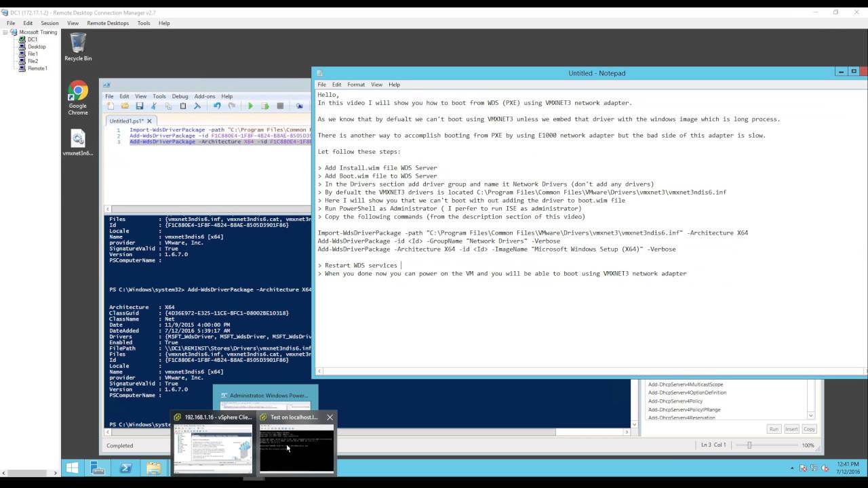Close Test on localhost thumbnail preview
868x488 pixels.
(x=330, y=418)
